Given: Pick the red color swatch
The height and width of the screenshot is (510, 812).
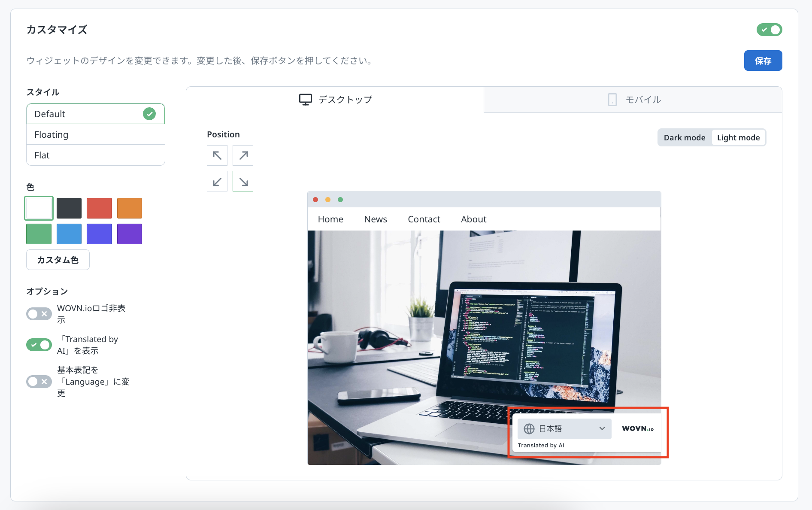Looking at the screenshot, I should coord(99,208).
